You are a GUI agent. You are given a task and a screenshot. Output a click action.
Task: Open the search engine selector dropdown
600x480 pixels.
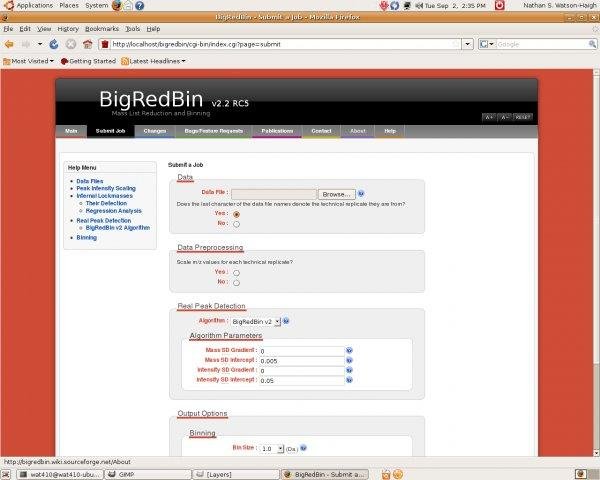point(487,44)
